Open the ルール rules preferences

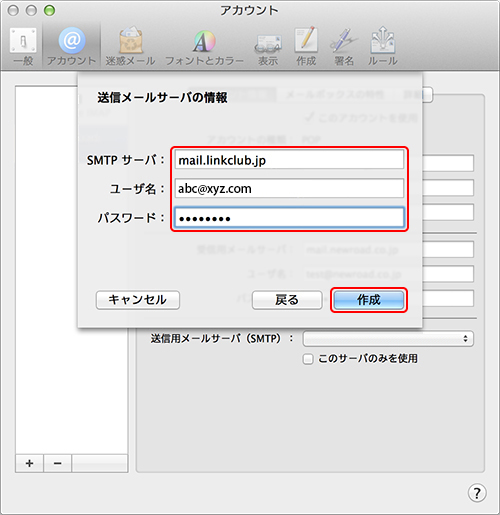[383, 47]
